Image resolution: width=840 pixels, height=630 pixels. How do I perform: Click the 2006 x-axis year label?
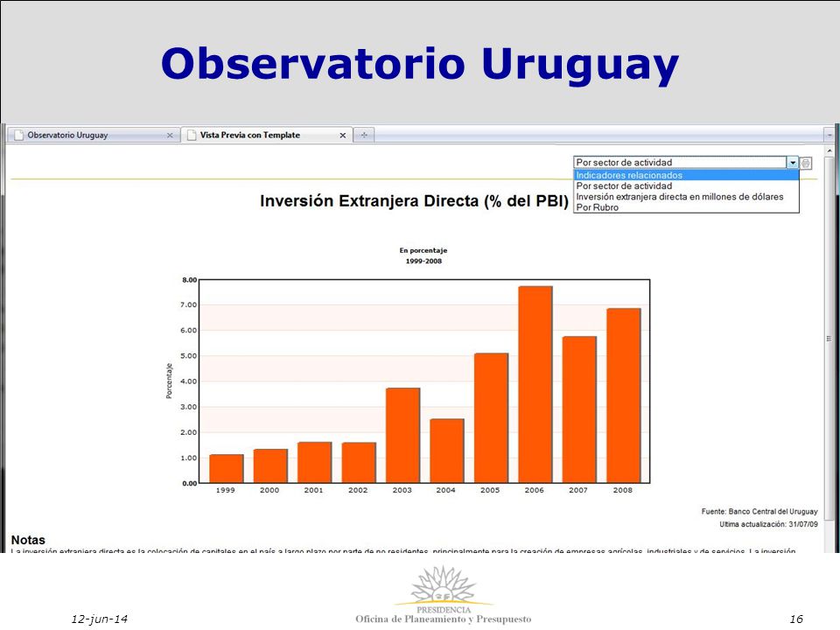pos(534,490)
